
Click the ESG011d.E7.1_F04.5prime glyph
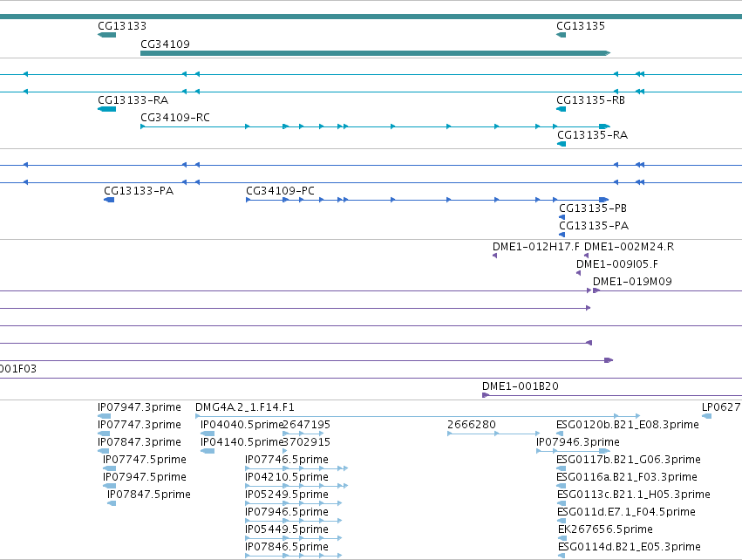[562, 521]
